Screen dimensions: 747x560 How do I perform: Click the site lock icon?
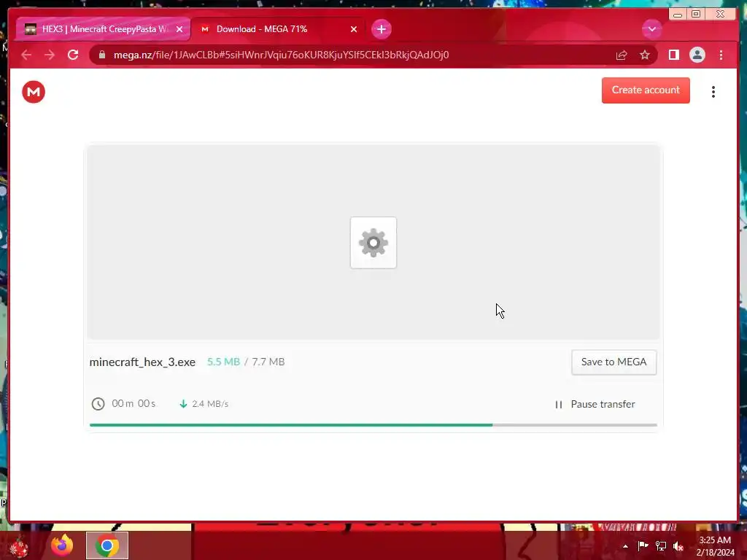tap(101, 55)
